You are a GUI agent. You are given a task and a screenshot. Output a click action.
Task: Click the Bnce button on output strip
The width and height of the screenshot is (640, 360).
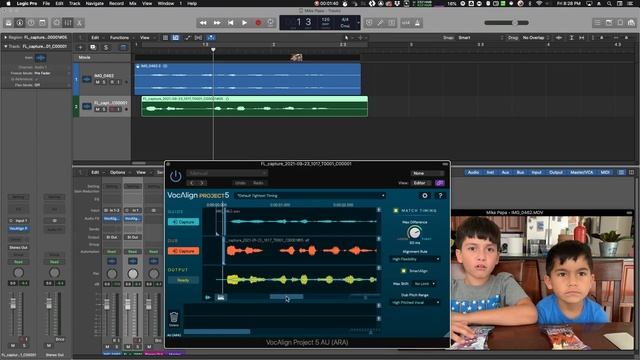pyautogui.click(x=60, y=340)
